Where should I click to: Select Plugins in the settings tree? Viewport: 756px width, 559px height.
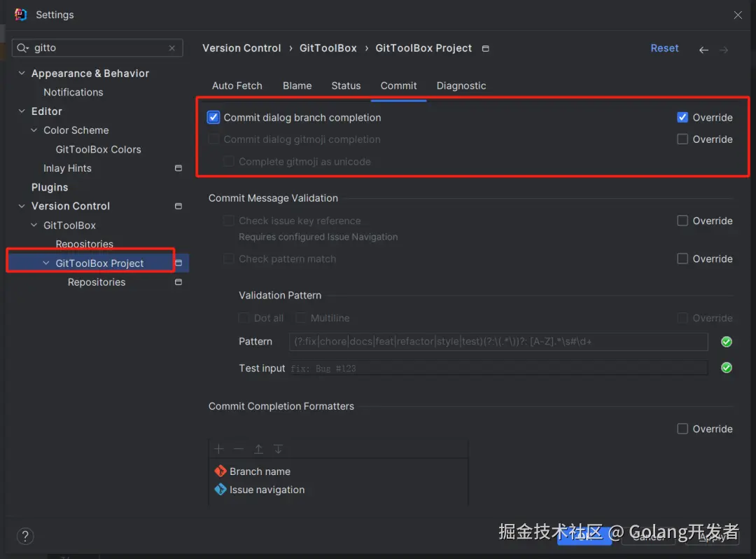point(50,187)
